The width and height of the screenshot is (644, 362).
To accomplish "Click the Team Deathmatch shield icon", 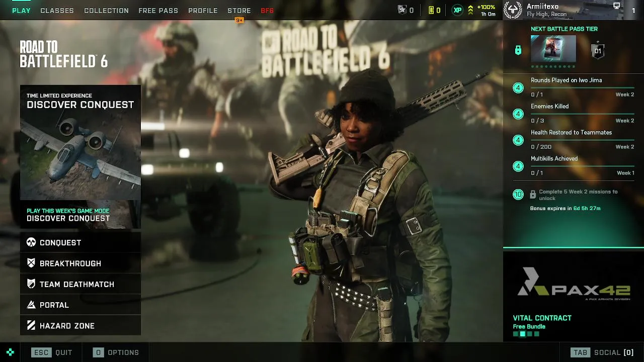I will [x=31, y=284].
